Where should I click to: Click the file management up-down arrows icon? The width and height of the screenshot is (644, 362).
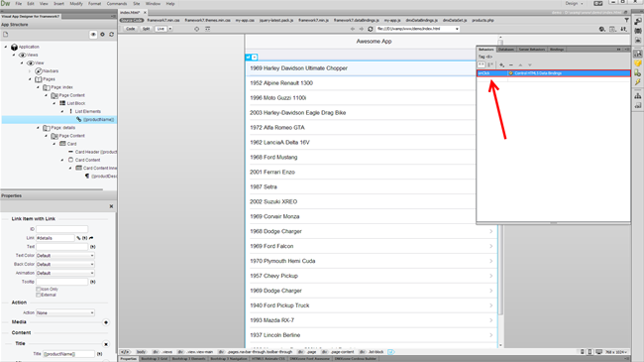(623, 29)
